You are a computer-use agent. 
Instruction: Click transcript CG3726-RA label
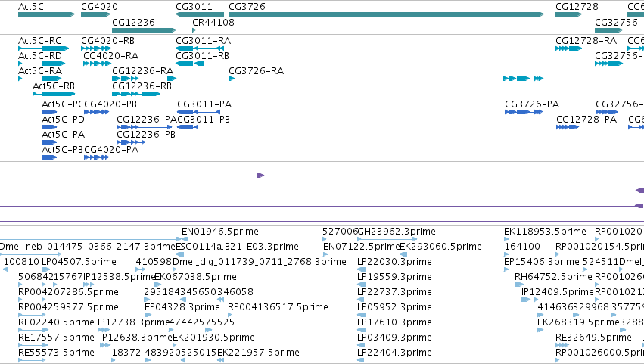(256, 71)
